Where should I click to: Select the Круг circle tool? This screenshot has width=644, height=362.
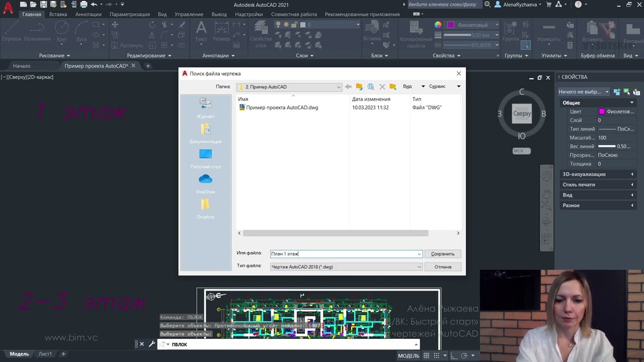click(62, 31)
